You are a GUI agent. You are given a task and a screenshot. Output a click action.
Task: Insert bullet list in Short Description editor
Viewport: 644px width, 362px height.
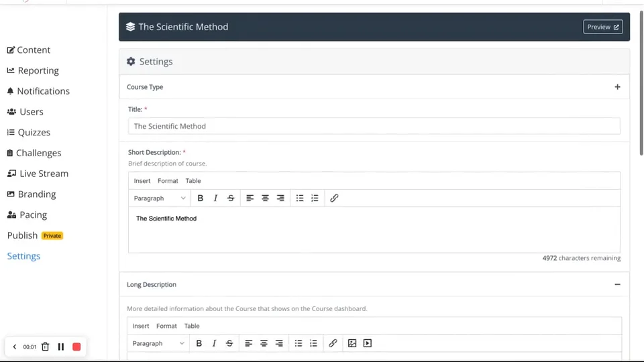(300, 198)
